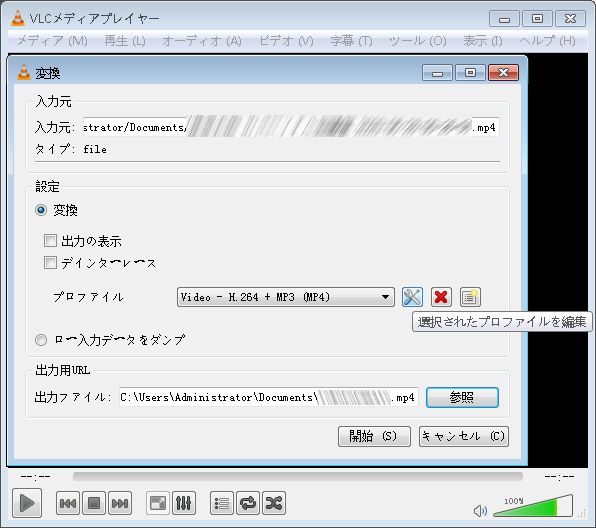Click 開始 (S) start button

pyautogui.click(x=374, y=436)
